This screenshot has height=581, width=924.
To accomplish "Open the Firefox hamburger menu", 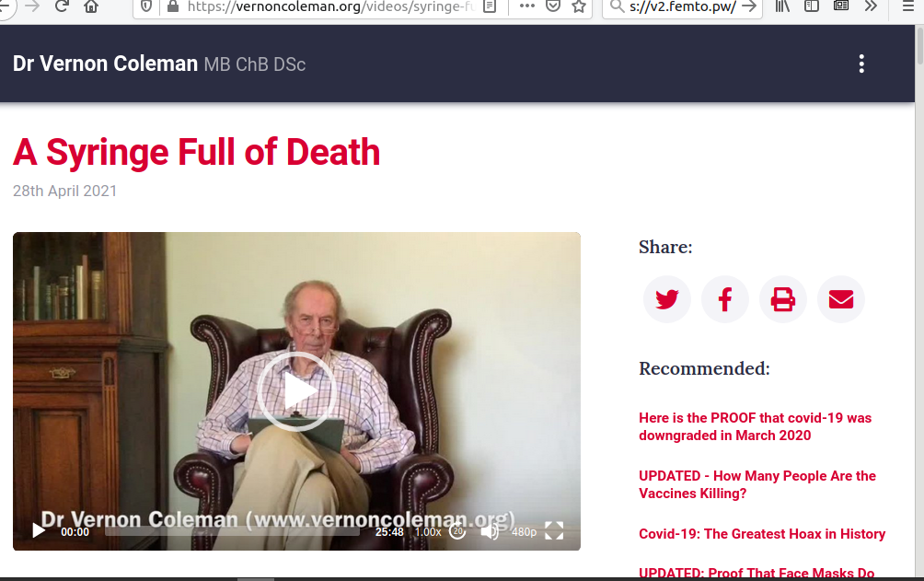I will click(908, 6).
